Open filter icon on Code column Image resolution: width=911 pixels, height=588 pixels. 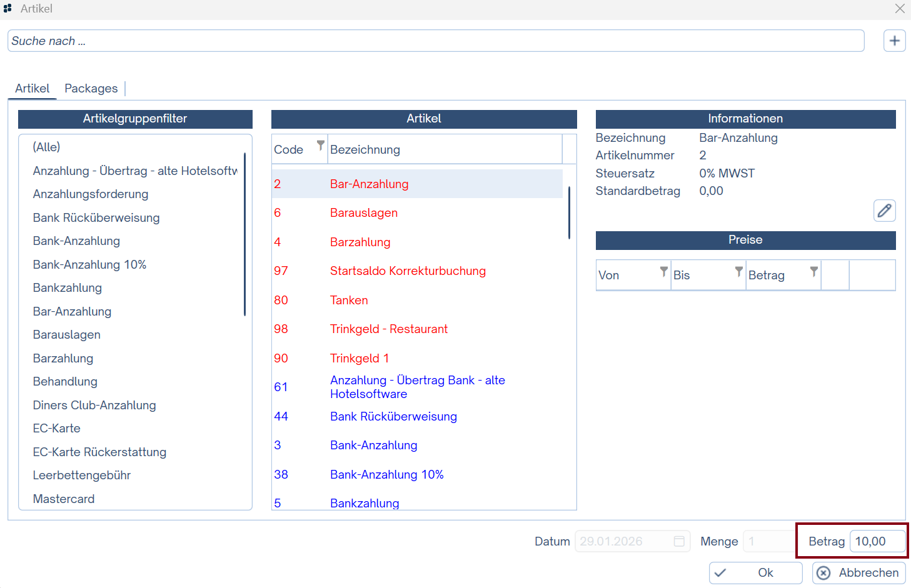pos(320,145)
